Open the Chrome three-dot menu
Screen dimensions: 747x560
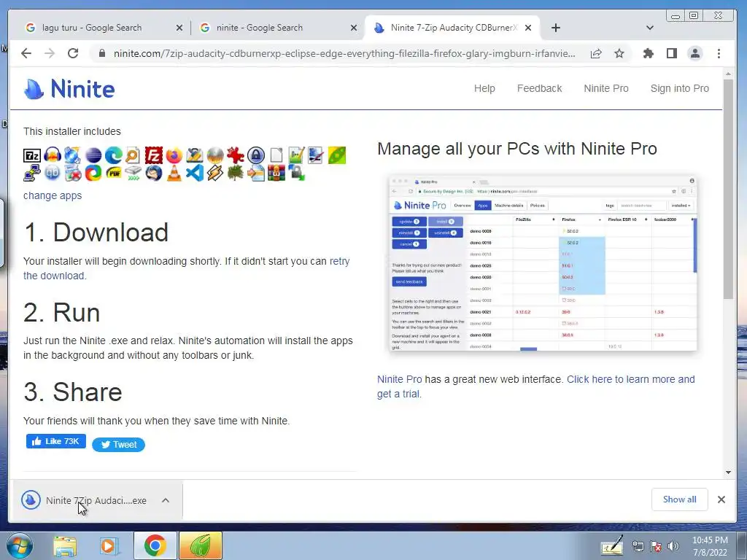click(719, 53)
